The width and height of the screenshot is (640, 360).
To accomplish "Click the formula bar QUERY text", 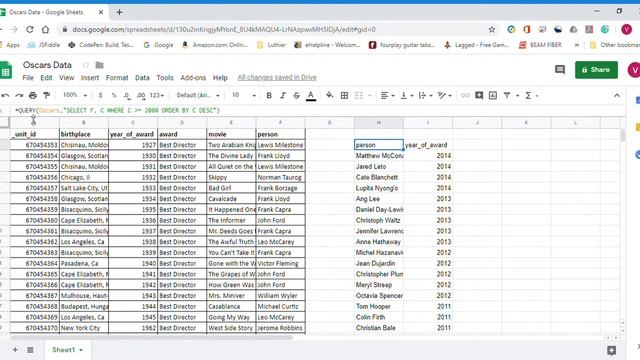I will point(118,110).
